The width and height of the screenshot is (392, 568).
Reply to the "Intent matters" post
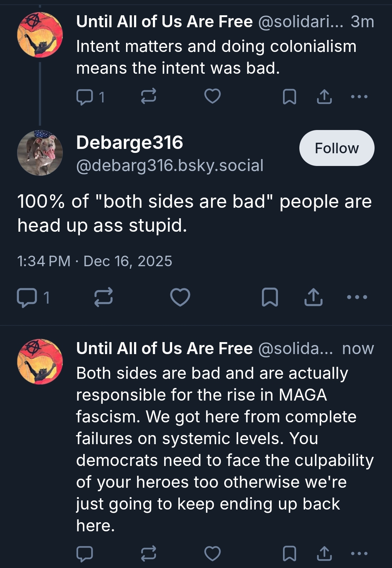pos(85,97)
